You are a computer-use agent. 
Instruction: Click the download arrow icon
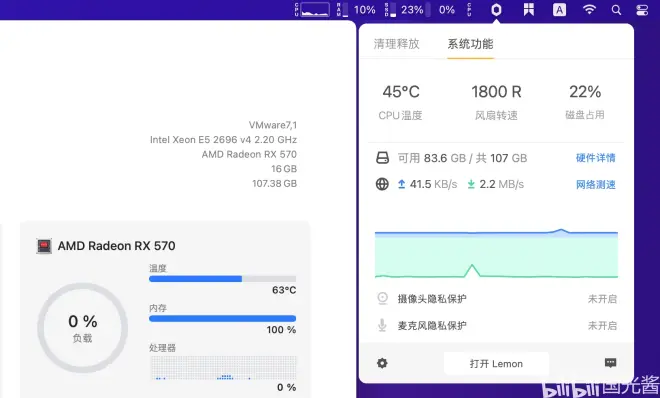pos(471,184)
